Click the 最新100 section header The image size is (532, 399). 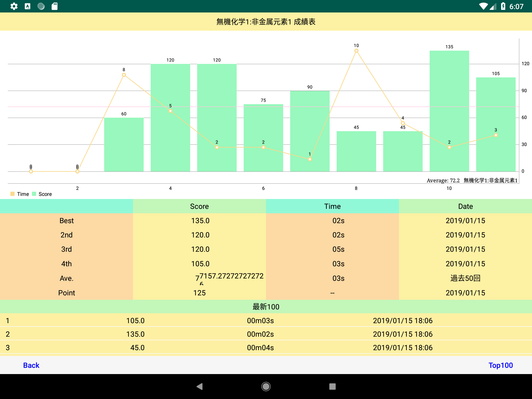coord(266,307)
